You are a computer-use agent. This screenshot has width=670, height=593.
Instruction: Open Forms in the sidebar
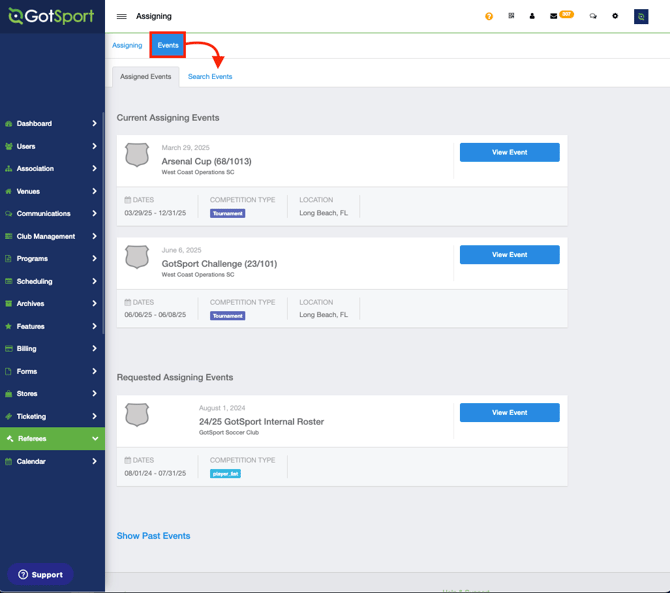[x=52, y=371]
